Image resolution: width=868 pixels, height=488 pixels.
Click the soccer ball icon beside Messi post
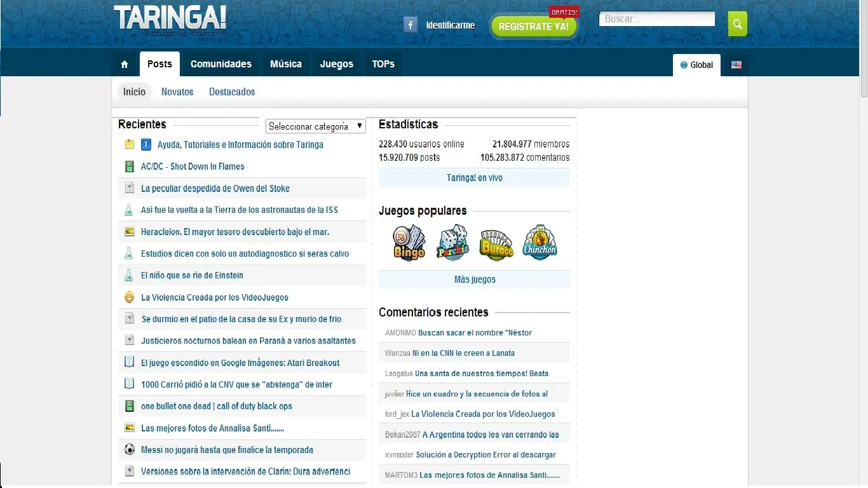[x=130, y=449]
